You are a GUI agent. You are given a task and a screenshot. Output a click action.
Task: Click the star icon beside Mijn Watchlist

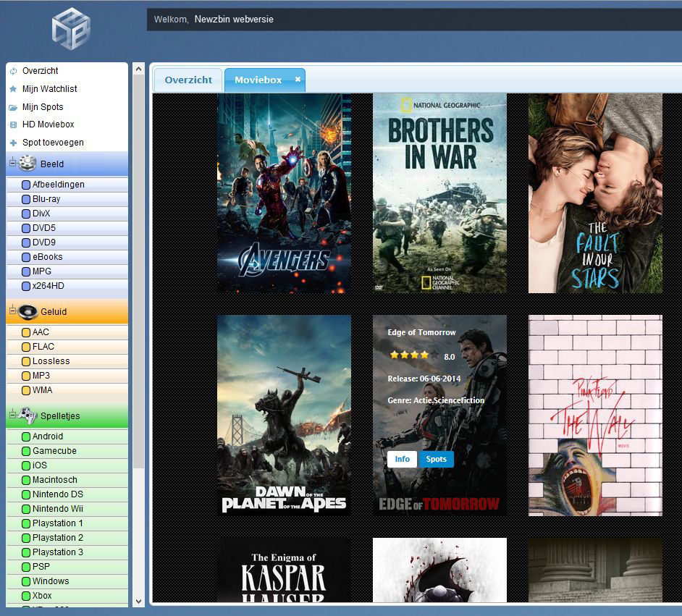(x=13, y=89)
